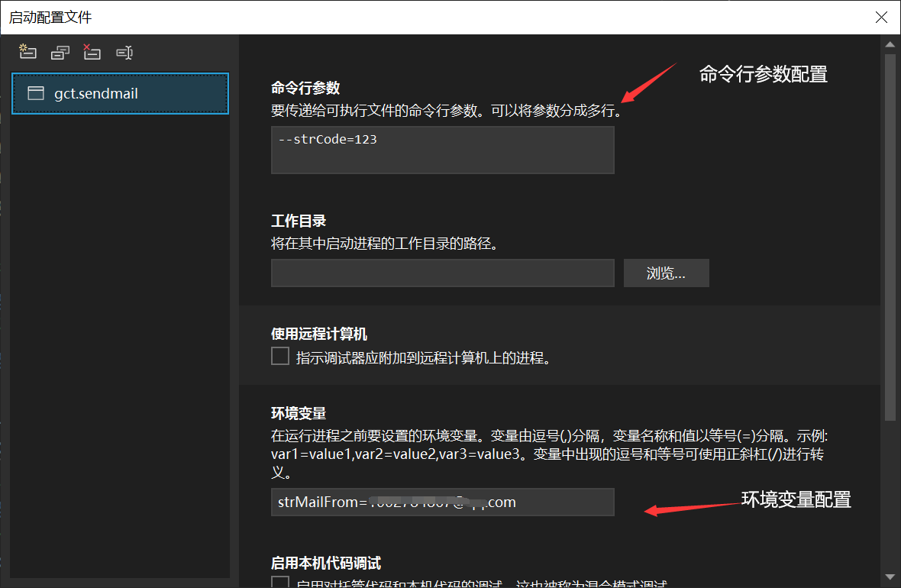This screenshot has height=588, width=901.
Task: Click the window icon beside gct.sendmail
Action: click(35, 94)
